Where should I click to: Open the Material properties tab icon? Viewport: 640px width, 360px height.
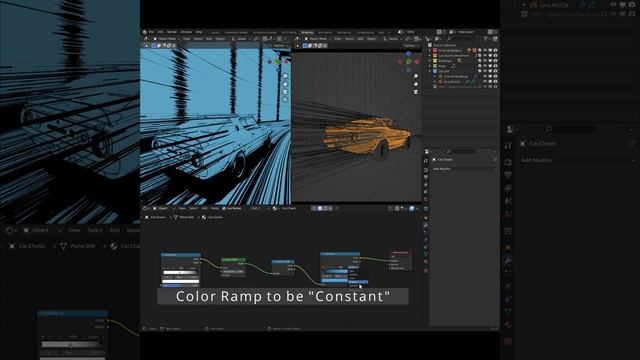point(426,261)
